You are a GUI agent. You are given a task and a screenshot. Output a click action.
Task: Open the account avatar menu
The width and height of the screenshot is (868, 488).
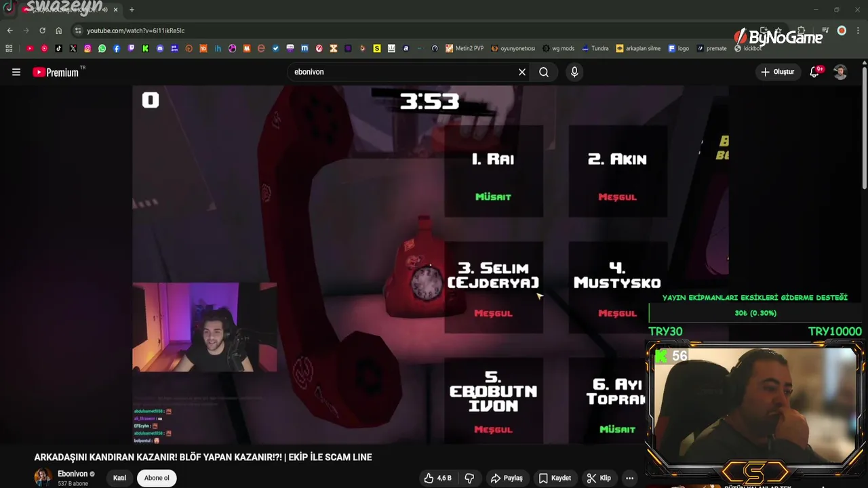click(x=840, y=72)
